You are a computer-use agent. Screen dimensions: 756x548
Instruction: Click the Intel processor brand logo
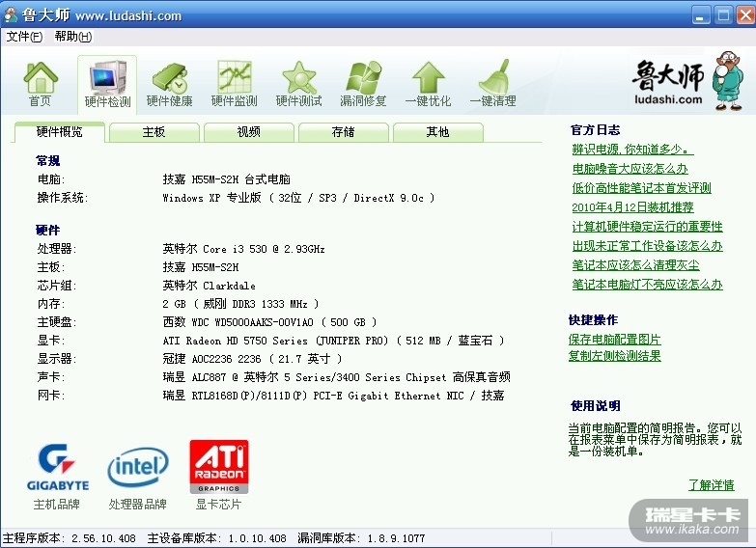point(138,467)
